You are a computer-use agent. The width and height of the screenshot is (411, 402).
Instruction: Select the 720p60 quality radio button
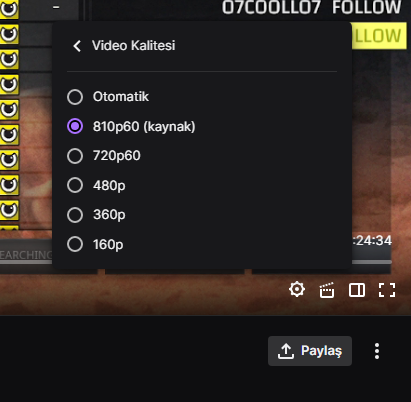75,156
